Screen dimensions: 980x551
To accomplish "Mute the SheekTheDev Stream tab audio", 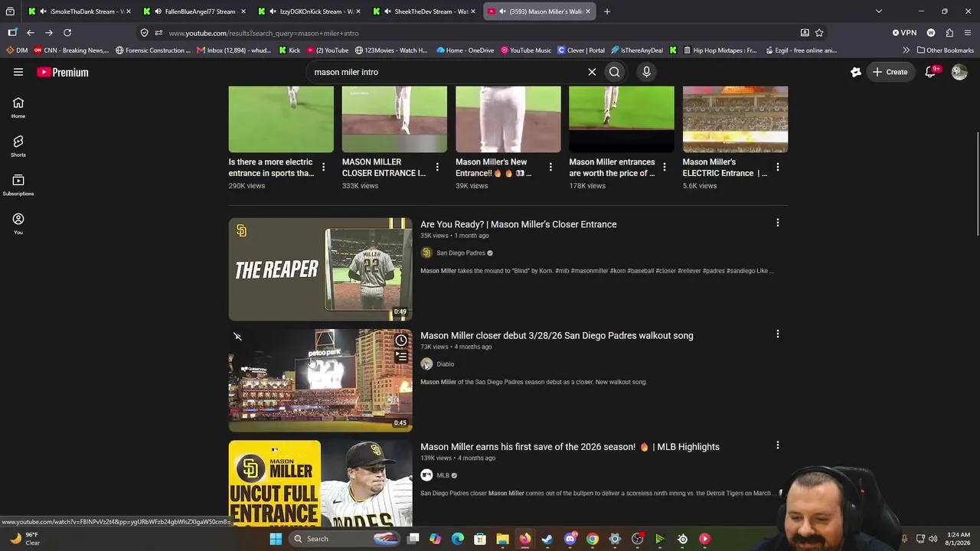I will click(x=387, y=11).
